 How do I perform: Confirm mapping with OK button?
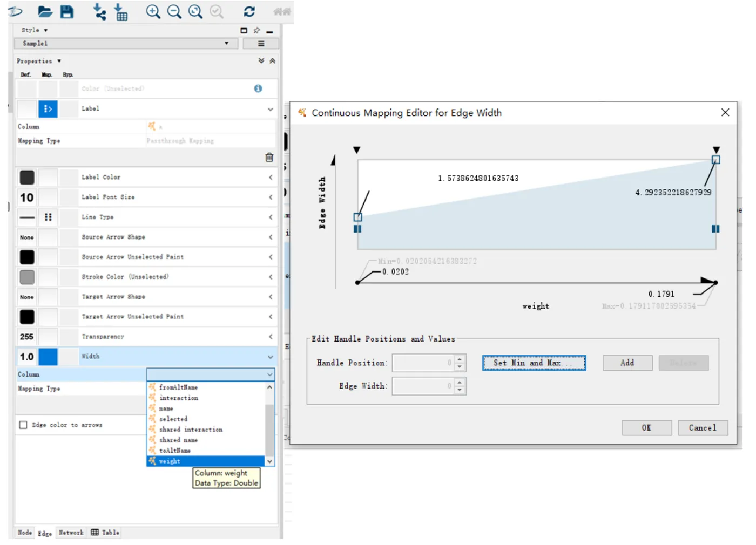647,428
